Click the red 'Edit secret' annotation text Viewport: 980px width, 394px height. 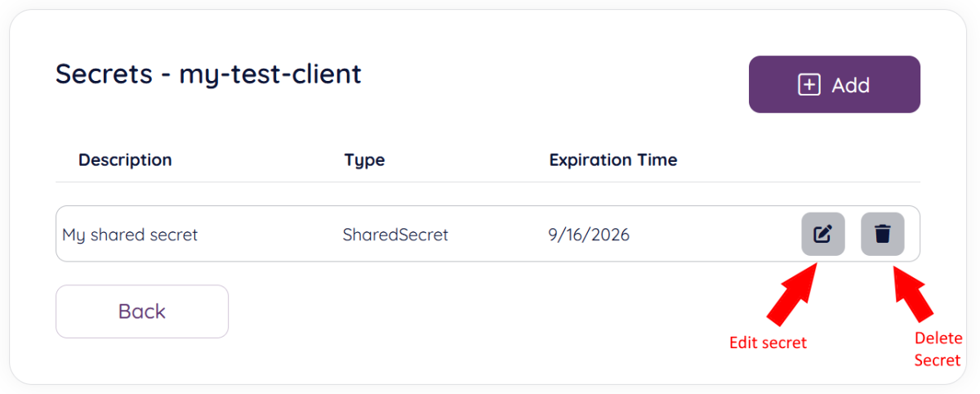click(x=768, y=343)
